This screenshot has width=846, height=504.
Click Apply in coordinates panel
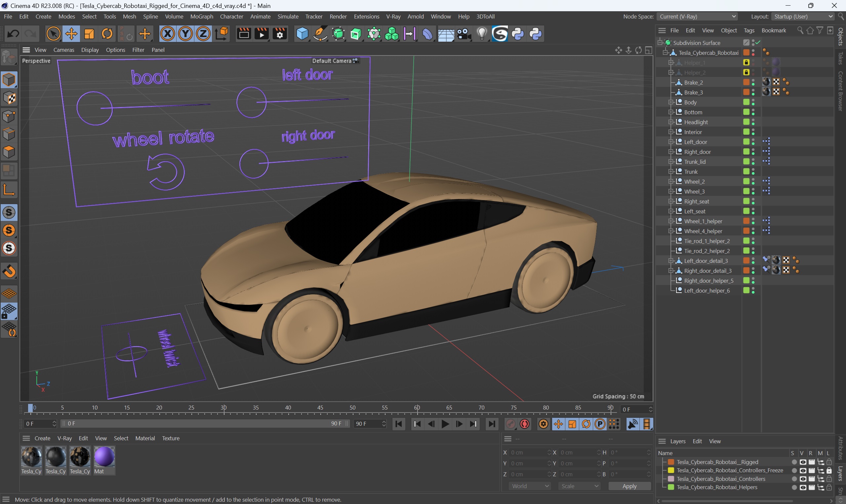(629, 486)
